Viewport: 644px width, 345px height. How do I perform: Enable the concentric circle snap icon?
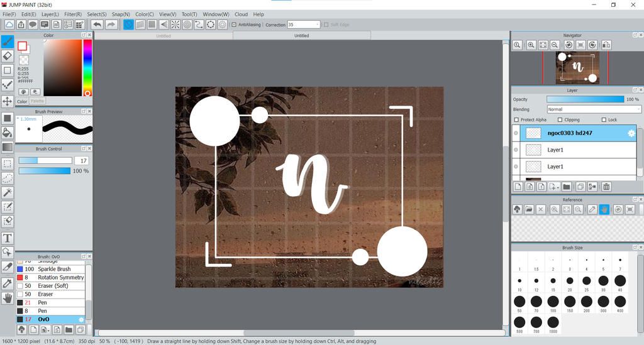(187, 25)
